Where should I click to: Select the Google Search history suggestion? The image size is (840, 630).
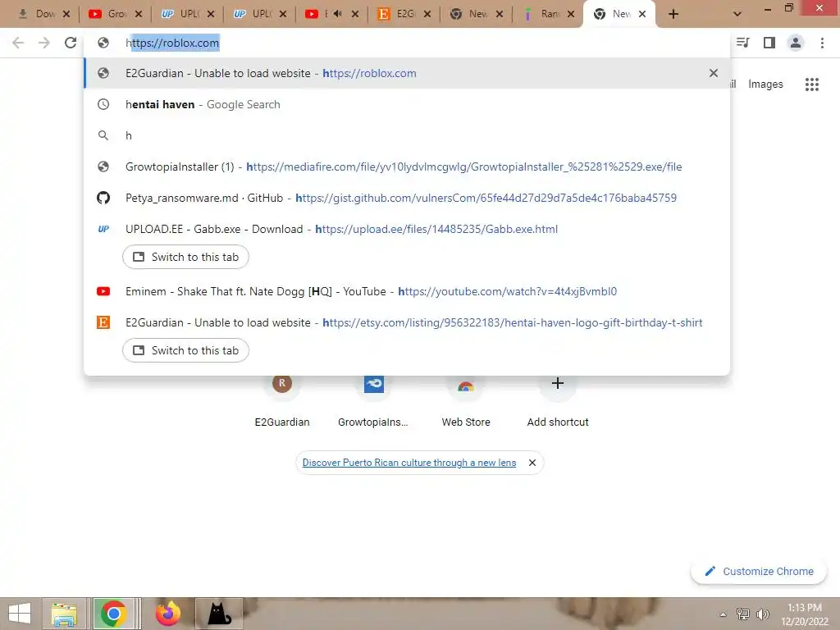point(407,104)
